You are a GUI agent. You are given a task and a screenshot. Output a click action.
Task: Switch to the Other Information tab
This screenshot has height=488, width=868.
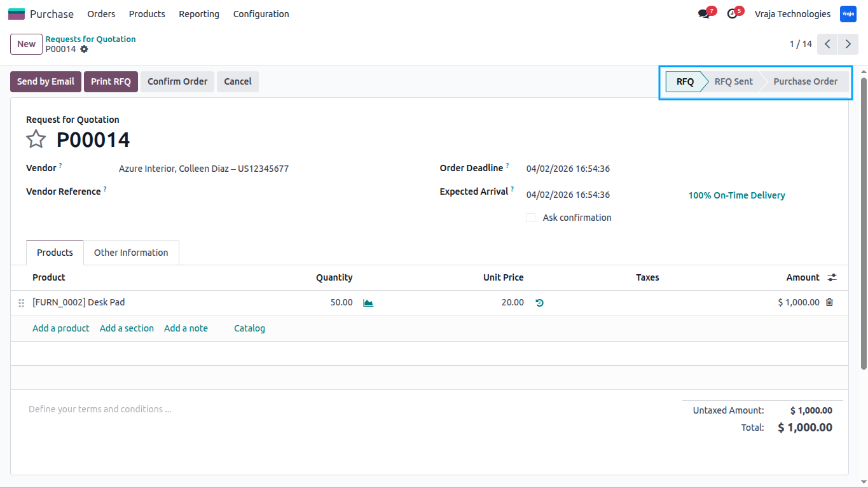point(131,253)
